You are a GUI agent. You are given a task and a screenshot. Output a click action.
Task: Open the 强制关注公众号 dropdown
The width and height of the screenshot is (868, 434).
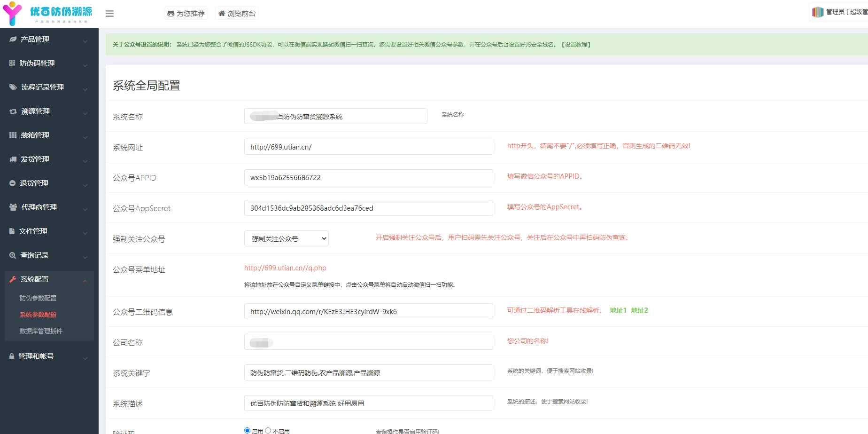pos(287,239)
